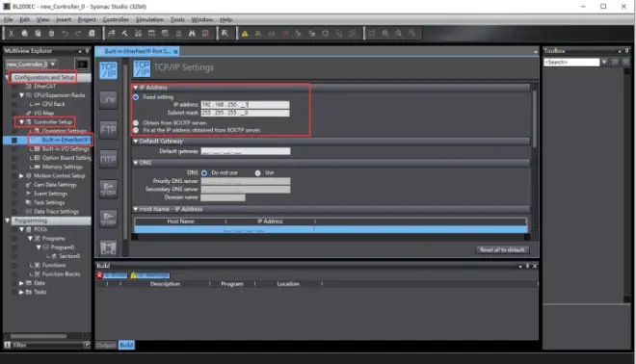Collapse the Host Name - IP Address section
This screenshot has width=636, height=364.
point(136,209)
